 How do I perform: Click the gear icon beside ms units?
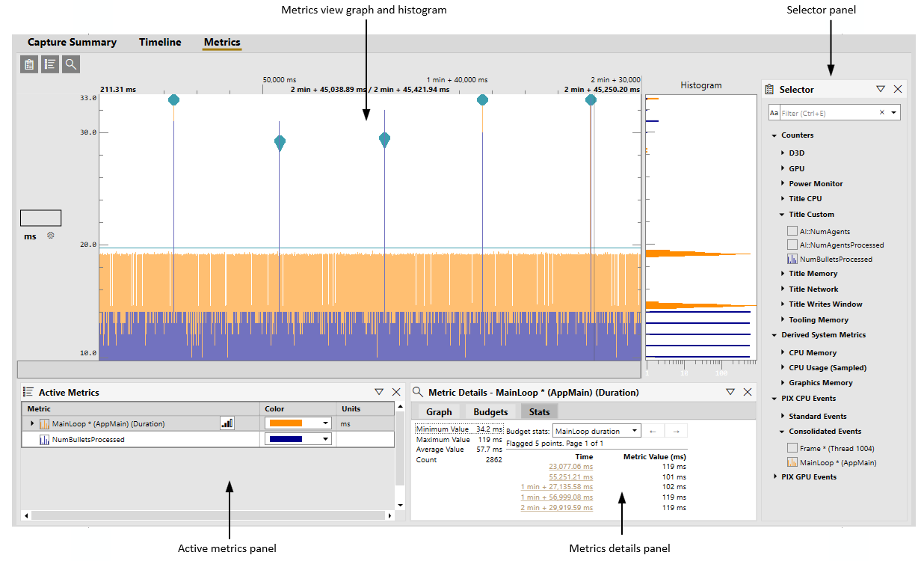pyautogui.click(x=51, y=236)
